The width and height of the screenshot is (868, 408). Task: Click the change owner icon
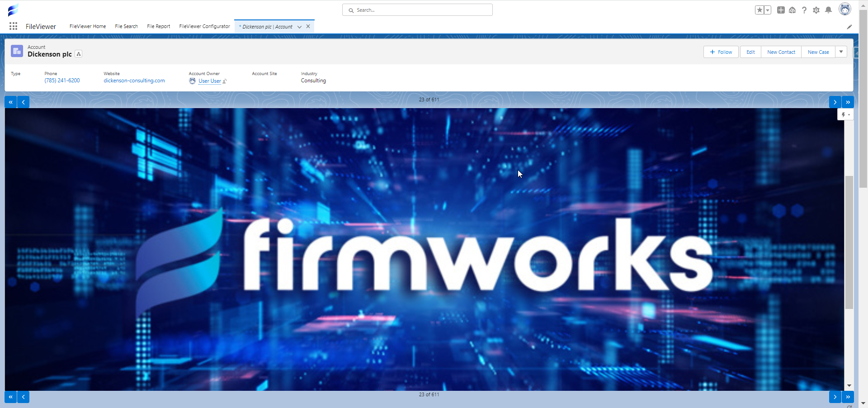point(225,81)
